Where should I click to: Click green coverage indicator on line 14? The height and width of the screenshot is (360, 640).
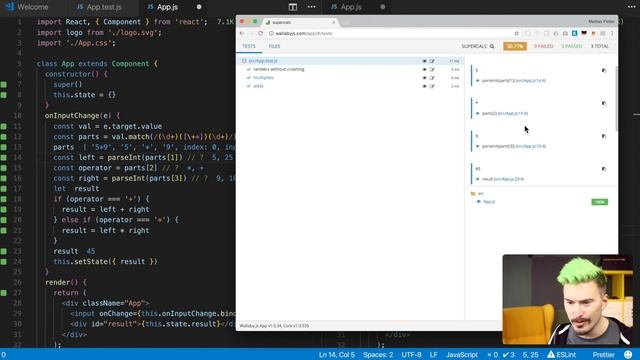pos(4,158)
